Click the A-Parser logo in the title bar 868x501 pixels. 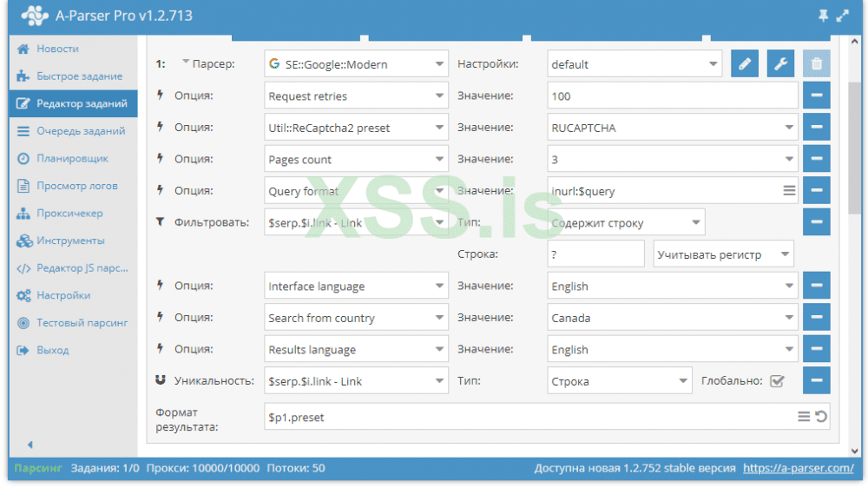(x=35, y=16)
